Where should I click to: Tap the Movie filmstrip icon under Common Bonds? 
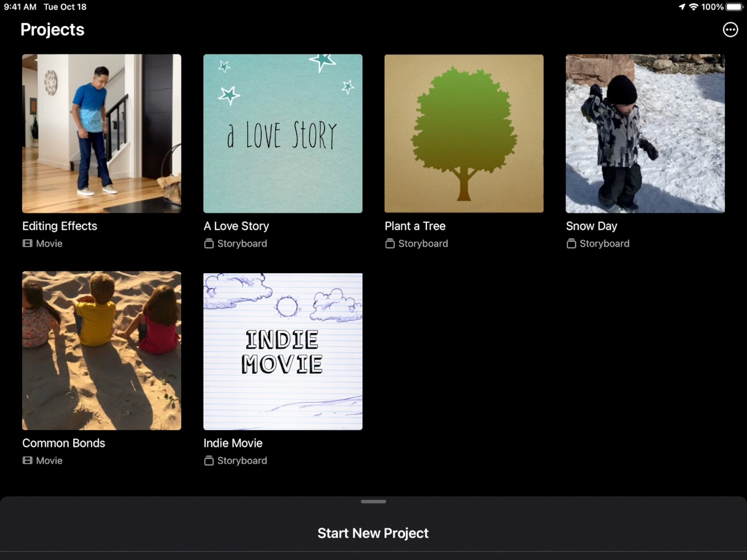point(27,461)
